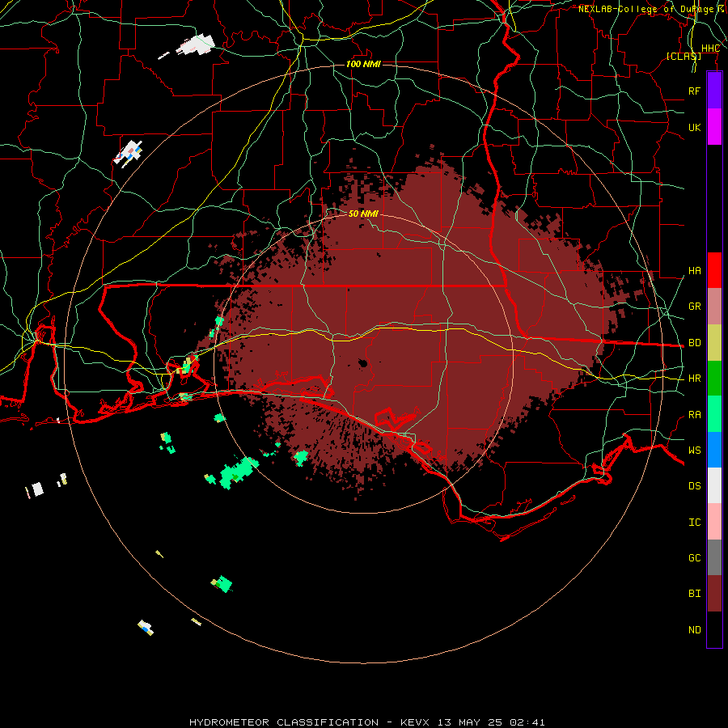Viewport: 728px width, 728px height.
Task: Click the UK magenta legend swatch
Action: [714, 127]
